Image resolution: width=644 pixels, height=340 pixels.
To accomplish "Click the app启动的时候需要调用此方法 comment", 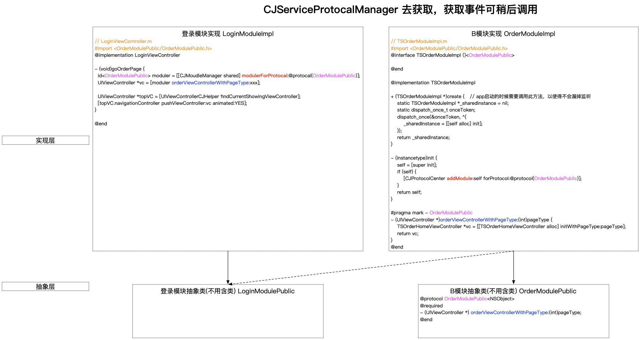I will tap(530, 96).
